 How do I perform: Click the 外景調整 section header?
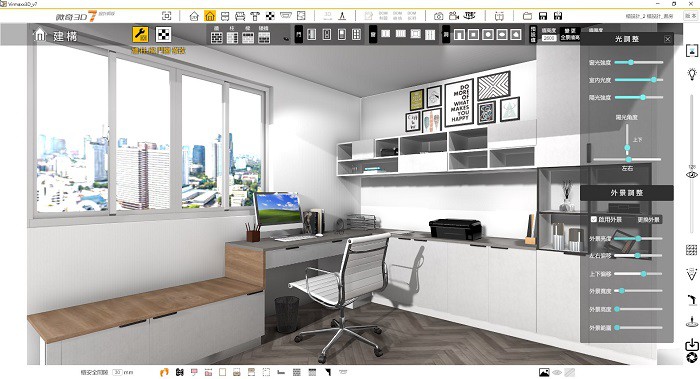(x=627, y=193)
